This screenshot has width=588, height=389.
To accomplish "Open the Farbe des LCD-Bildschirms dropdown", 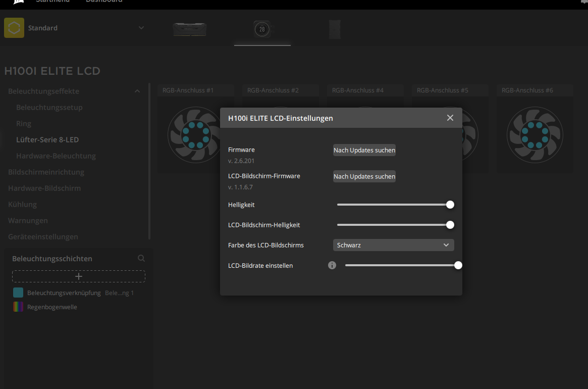I will tap(393, 245).
